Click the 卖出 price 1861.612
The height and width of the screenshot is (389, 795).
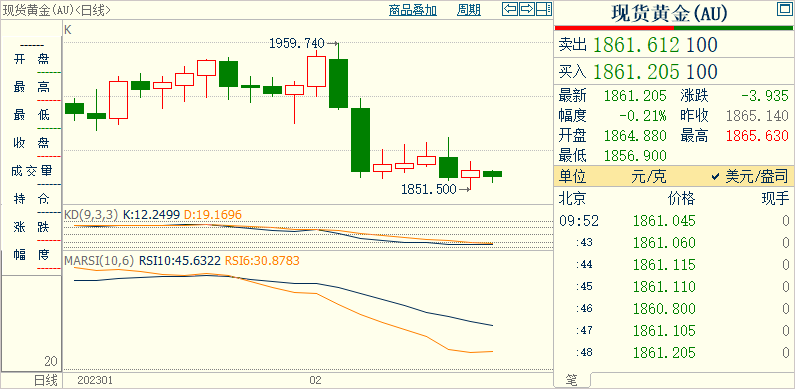[636, 45]
